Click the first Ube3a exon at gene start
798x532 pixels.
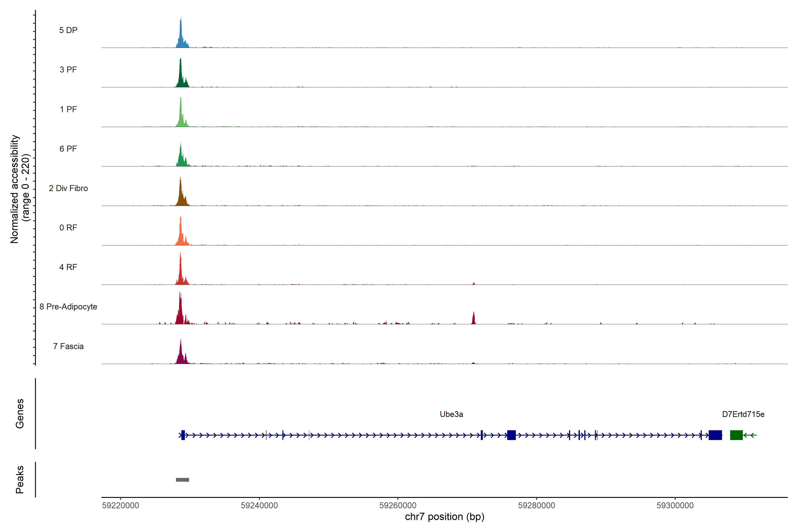pos(183,435)
